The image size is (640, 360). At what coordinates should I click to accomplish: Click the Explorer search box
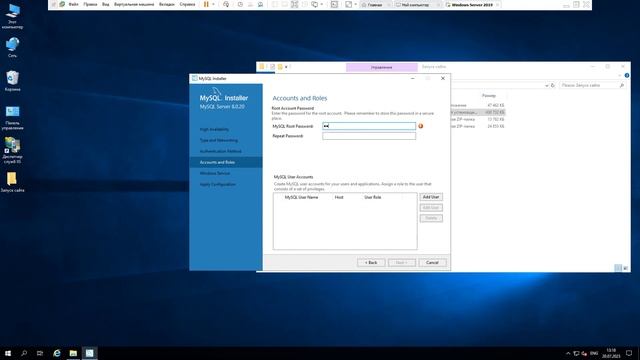coord(592,85)
